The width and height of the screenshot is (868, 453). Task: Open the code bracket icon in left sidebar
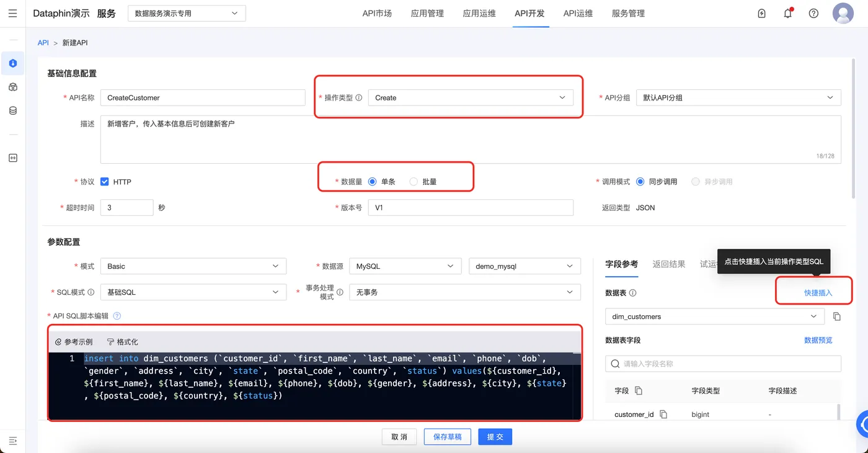pyautogui.click(x=12, y=158)
